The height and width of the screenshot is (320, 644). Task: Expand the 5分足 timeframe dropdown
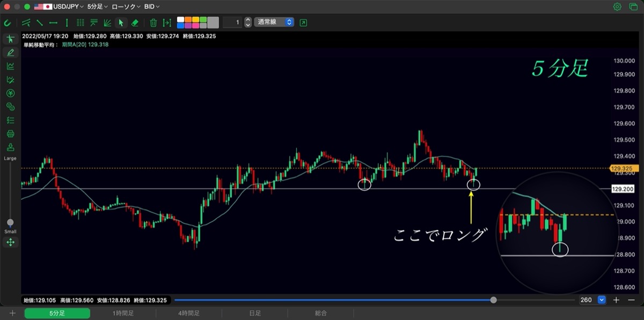(x=97, y=7)
